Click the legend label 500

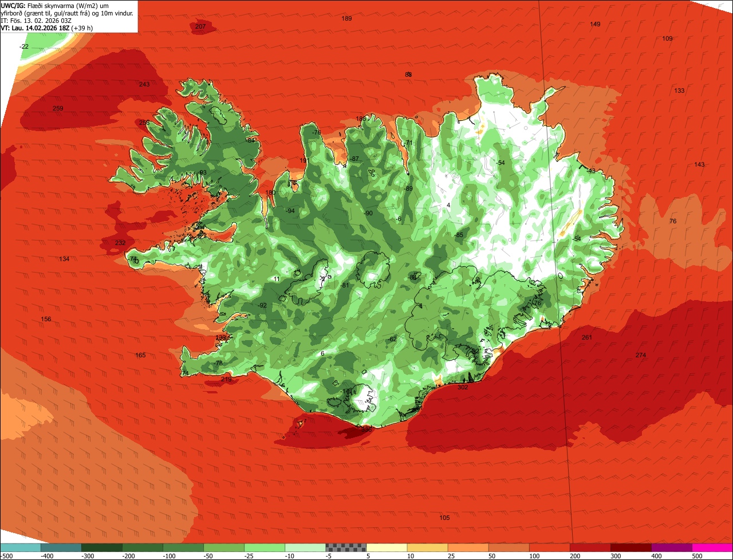(x=697, y=556)
